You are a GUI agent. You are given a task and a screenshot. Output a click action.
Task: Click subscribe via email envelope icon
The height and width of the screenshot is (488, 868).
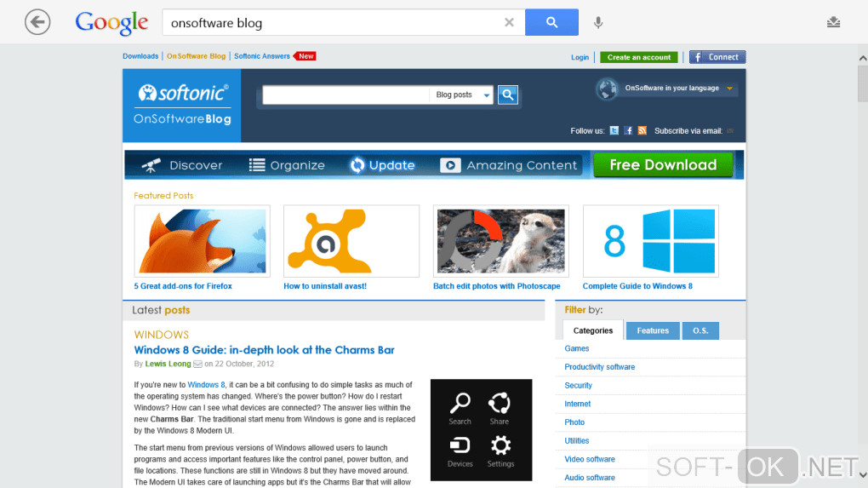tap(730, 130)
